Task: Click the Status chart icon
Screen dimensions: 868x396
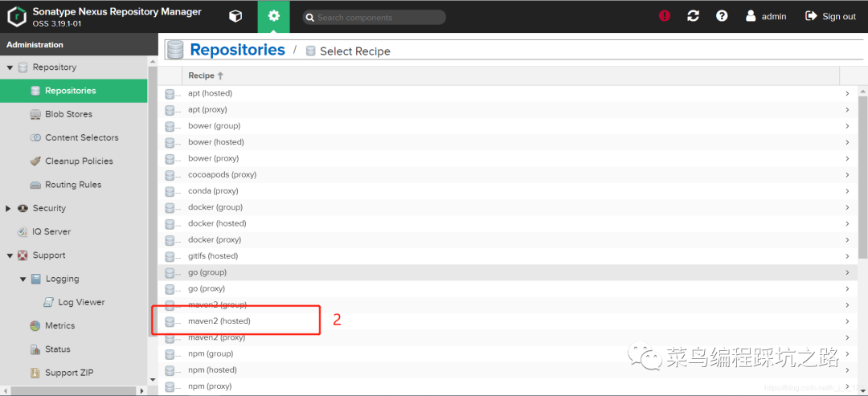Action: coord(35,349)
